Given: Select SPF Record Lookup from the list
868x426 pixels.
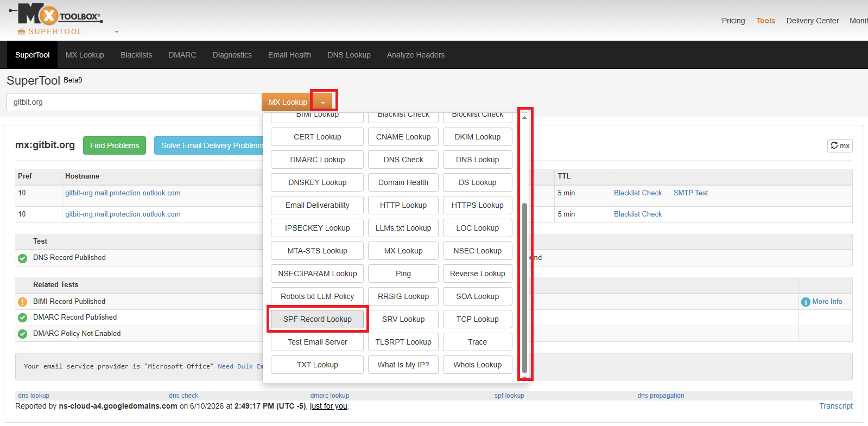Looking at the screenshot, I should [x=318, y=319].
